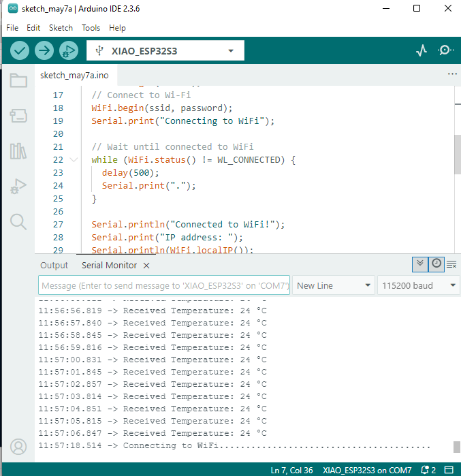Click the '// Connect to Wi-Fi' comment line
This screenshot has height=476, width=461.
click(141, 95)
